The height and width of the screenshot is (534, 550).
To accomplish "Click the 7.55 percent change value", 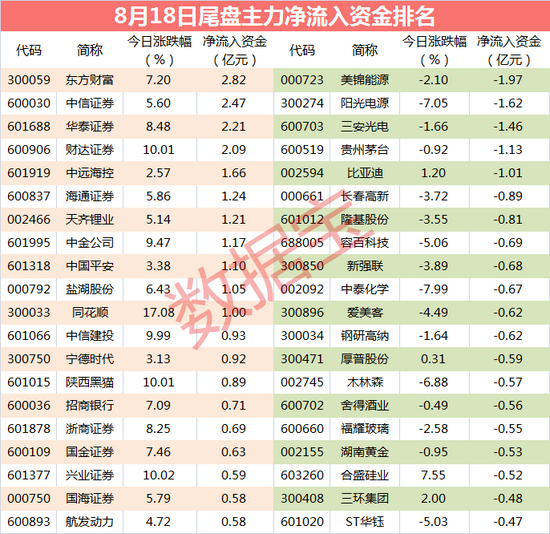I will click(x=433, y=475).
